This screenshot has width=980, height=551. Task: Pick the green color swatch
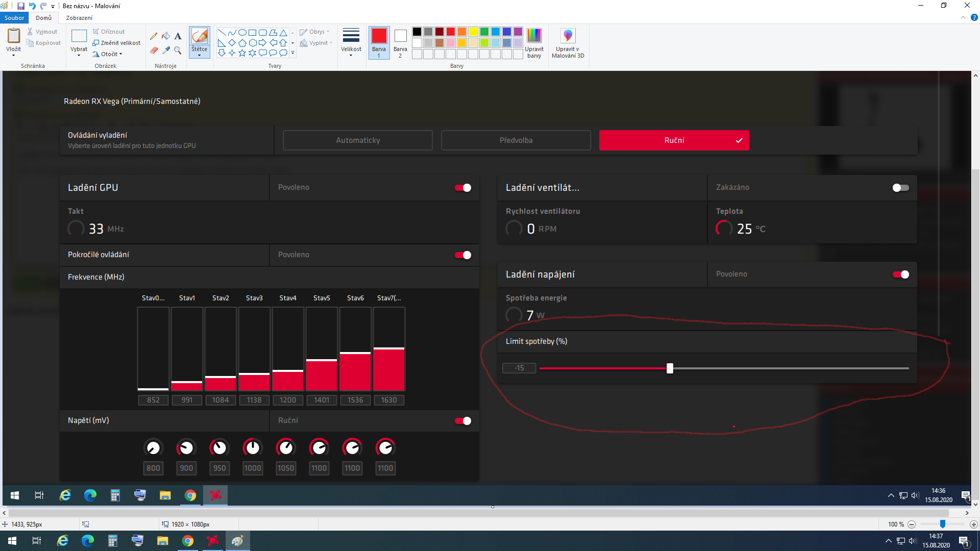484,32
